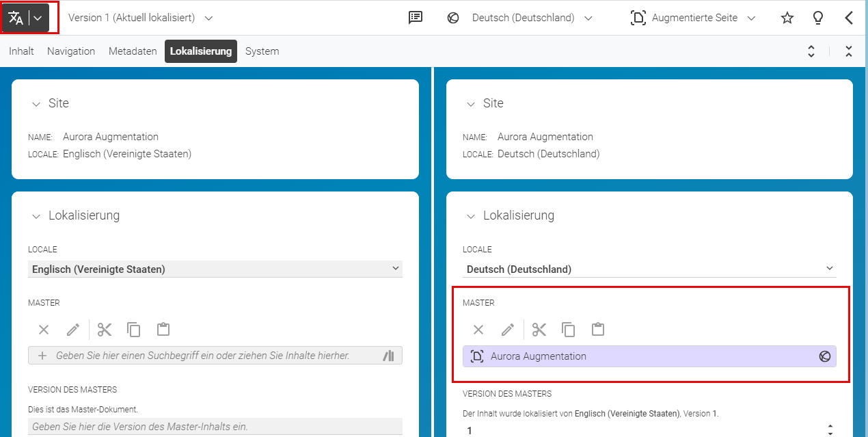Image resolution: width=868 pixels, height=437 pixels.
Task: Select the Aurora Augmentation master link item
Action: [649, 356]
